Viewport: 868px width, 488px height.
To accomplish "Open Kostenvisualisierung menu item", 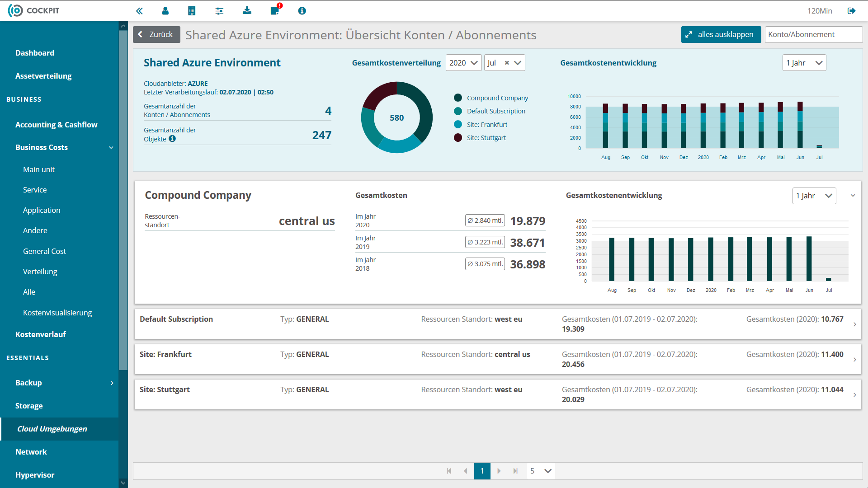I will click(57, 313).
